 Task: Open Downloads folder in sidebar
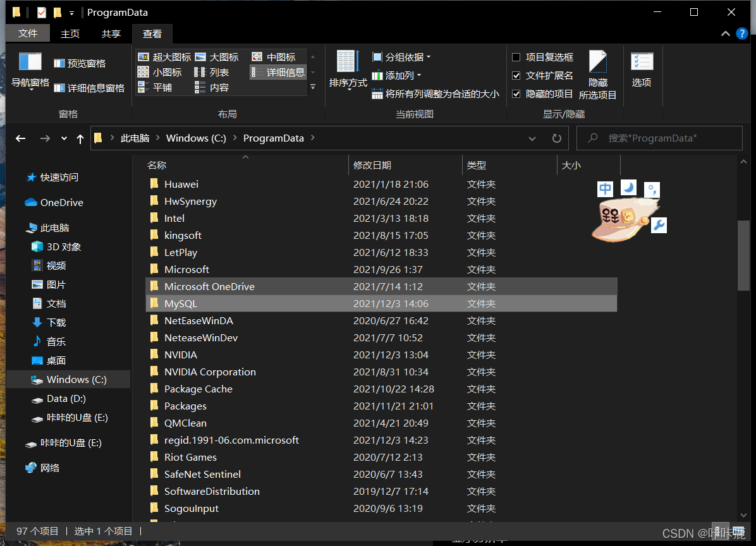tap(48, 322)
